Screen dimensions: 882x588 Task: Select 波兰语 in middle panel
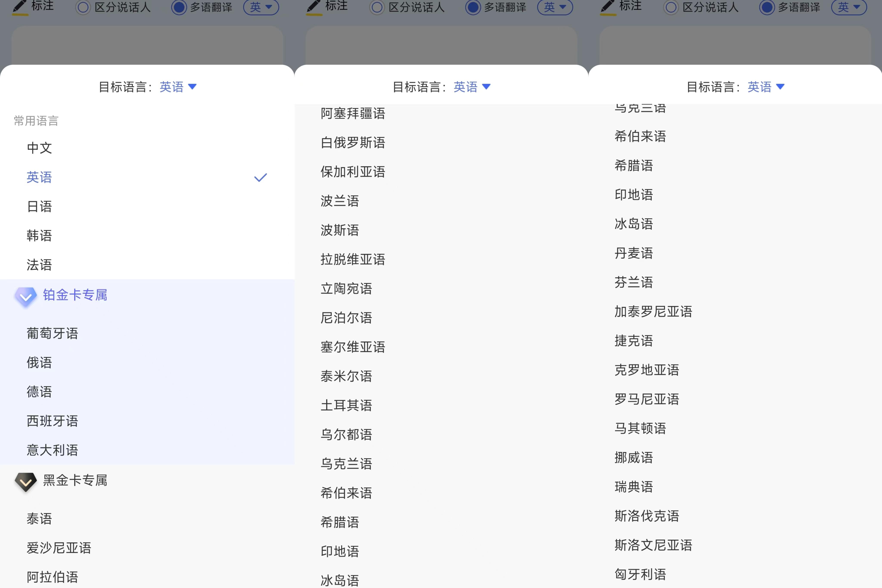pos(340,201)
